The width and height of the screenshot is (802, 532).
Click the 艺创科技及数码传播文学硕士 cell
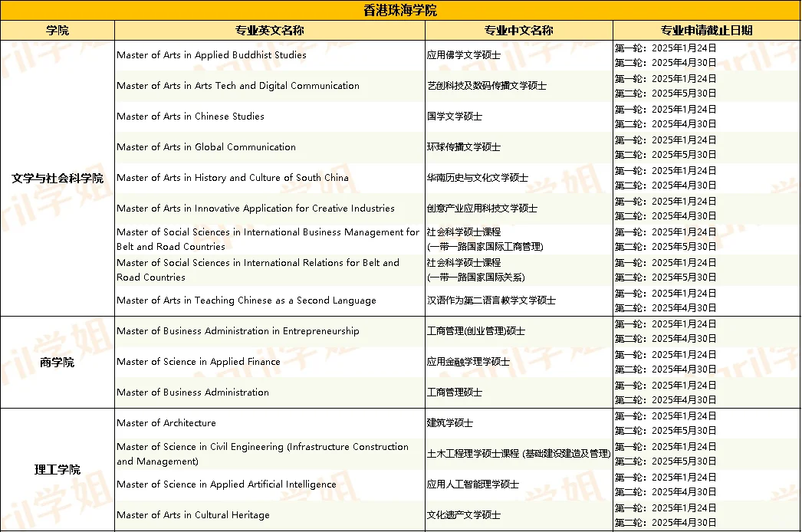tap(518, 86)
